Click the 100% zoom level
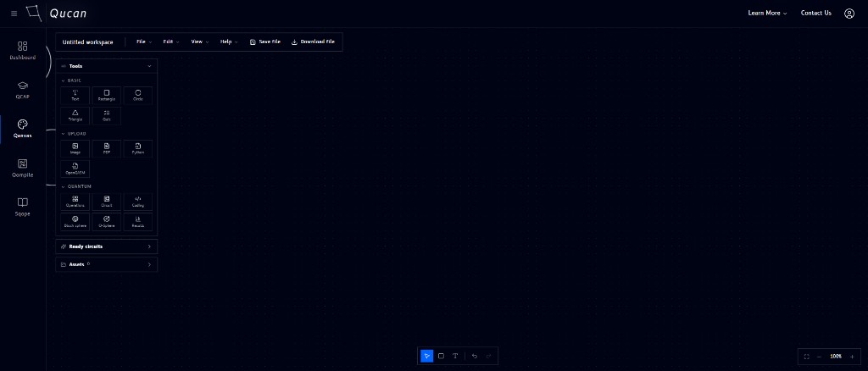This screenshot has width=868, height=371. click(x=836, y=357)
